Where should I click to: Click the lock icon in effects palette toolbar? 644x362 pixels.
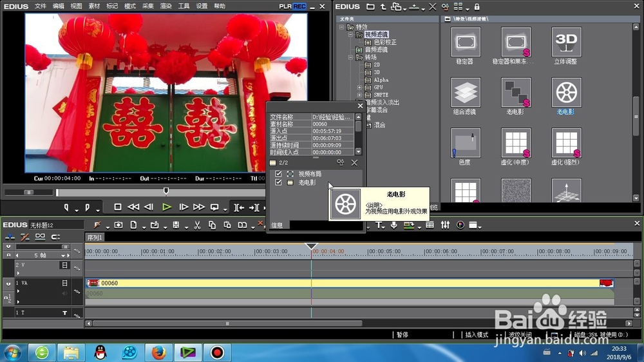pos(477,6)
